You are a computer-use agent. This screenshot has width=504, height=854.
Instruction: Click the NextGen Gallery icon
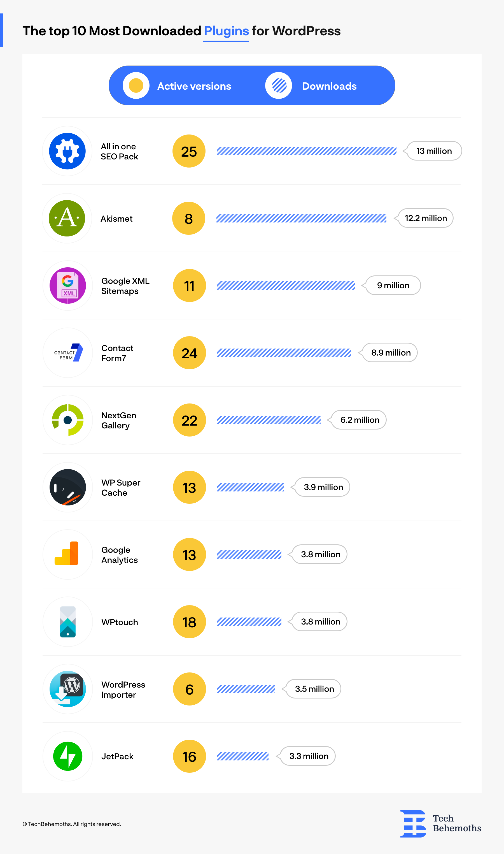67,420
